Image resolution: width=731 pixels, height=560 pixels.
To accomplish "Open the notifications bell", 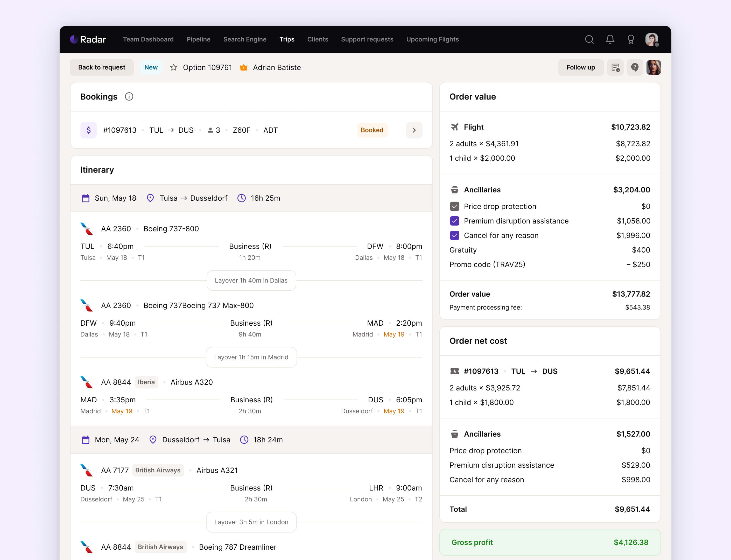I will pos(610,39).
